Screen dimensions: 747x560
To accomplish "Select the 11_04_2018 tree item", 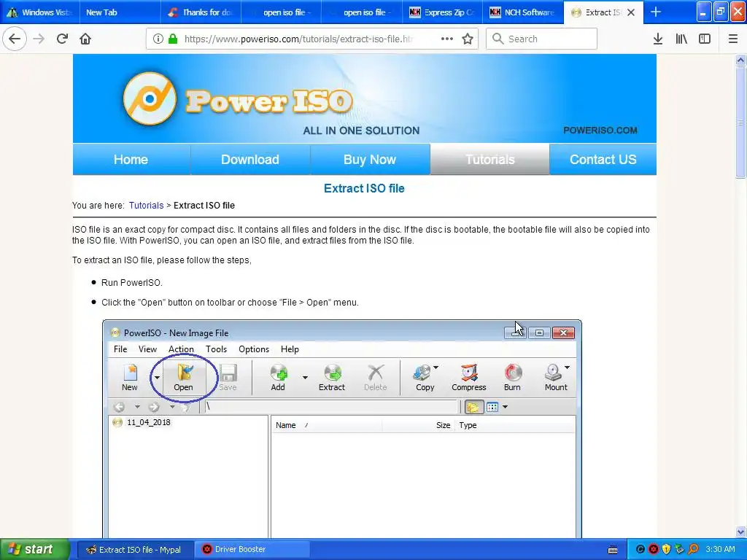I will point(148,422).
